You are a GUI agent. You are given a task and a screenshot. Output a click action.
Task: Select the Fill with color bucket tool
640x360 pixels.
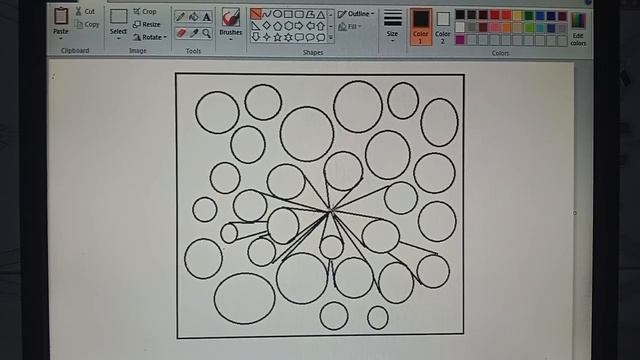[x=194, y=17]
